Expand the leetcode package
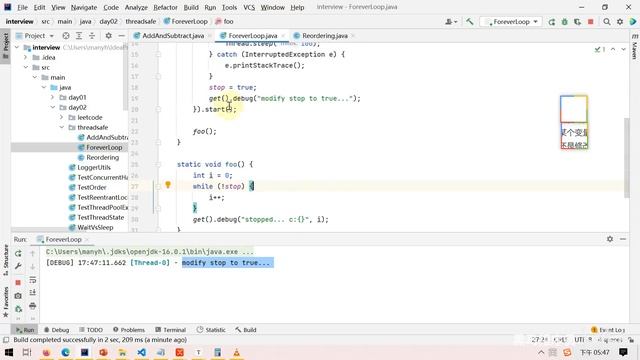This screenshot has height=360, width=640. tap(62, 118)
